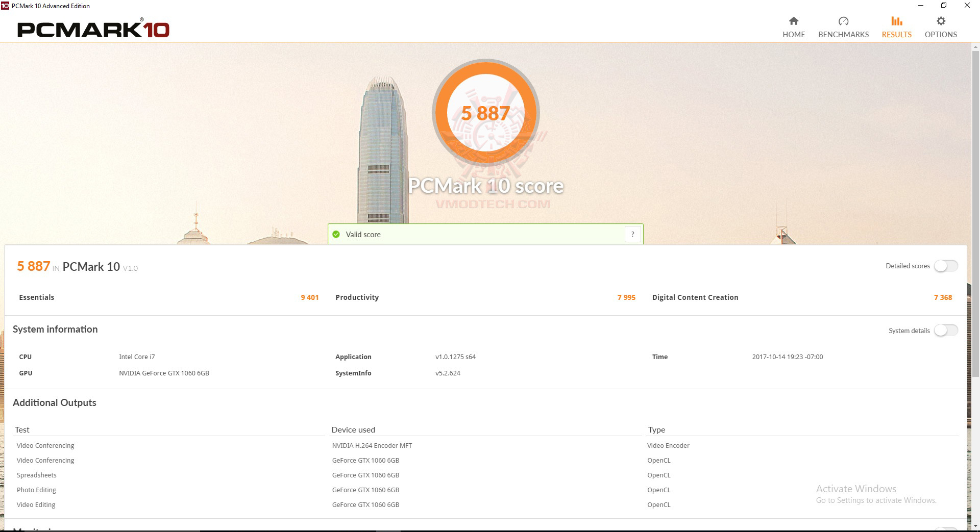Image resolution: width=980 pixels, height=532 pixels.
Task: Click the Test column header
Action: pos(22,430)
